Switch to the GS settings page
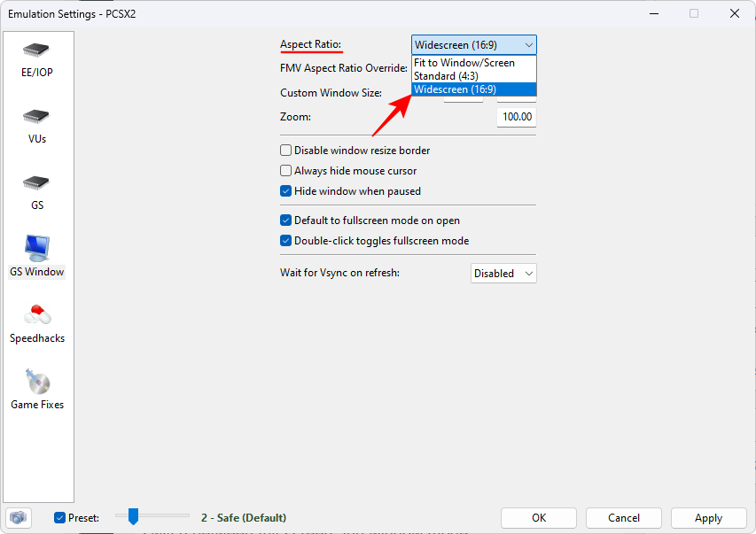 [x=37, y=193]
